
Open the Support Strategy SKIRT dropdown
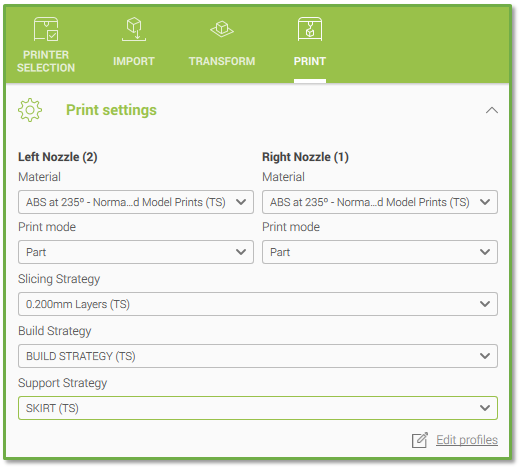(x=258, y=408)
